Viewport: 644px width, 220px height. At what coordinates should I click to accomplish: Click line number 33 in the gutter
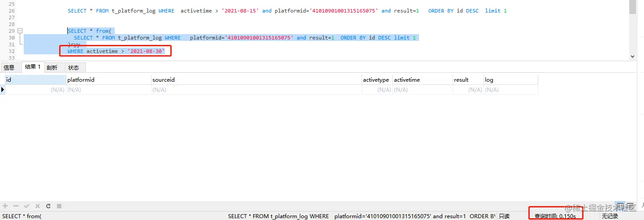(12, 58)
